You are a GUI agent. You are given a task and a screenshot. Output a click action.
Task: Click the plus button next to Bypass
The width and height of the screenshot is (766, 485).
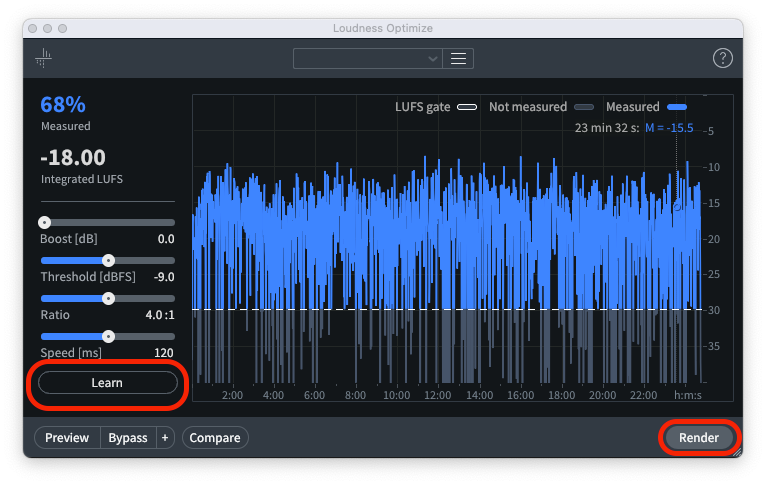(x=165, y=438)
